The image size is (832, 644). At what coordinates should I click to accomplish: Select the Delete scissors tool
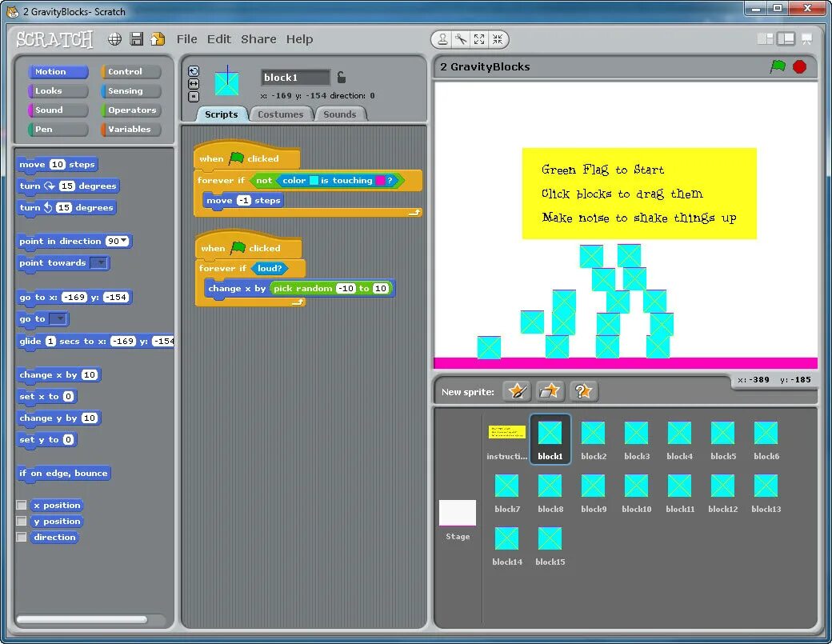tap(461, 39)
